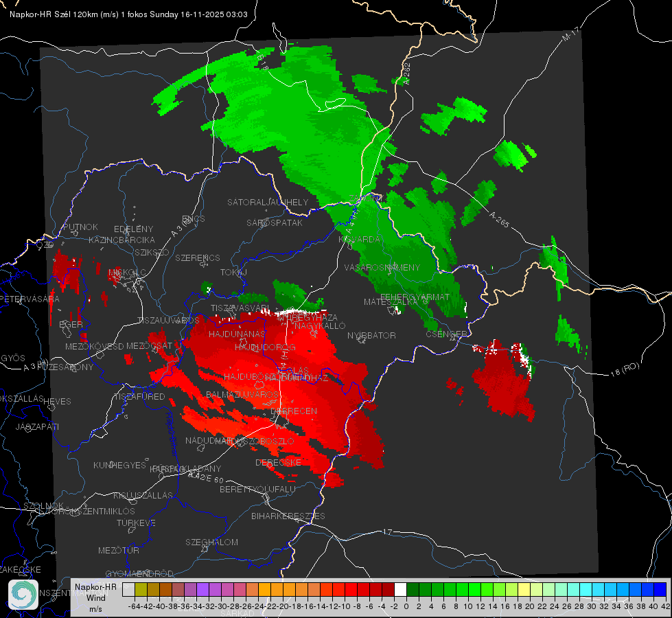Click the HAJDUNANAS city label
672x618 pixels.
click(x=237, y=334)
